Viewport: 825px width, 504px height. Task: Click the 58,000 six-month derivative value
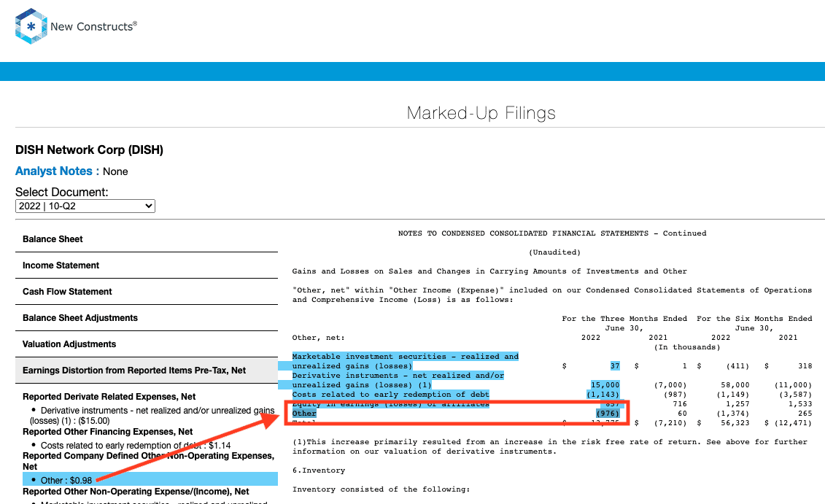tap(735, 385)
